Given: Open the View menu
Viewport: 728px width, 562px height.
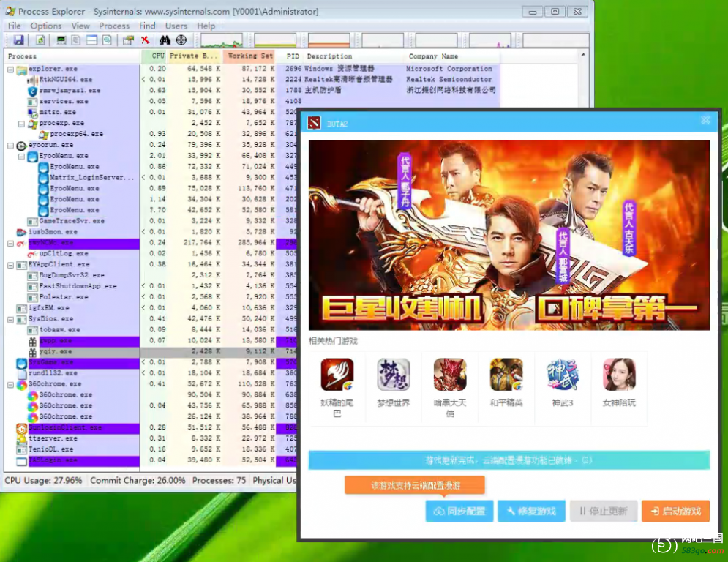Looking at the screenshot, I should (x=80, y=26).
